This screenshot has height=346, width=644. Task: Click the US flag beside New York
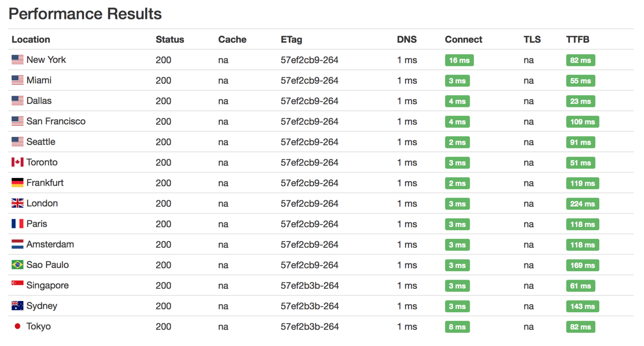pyautogui.click(x=17, y=60)
